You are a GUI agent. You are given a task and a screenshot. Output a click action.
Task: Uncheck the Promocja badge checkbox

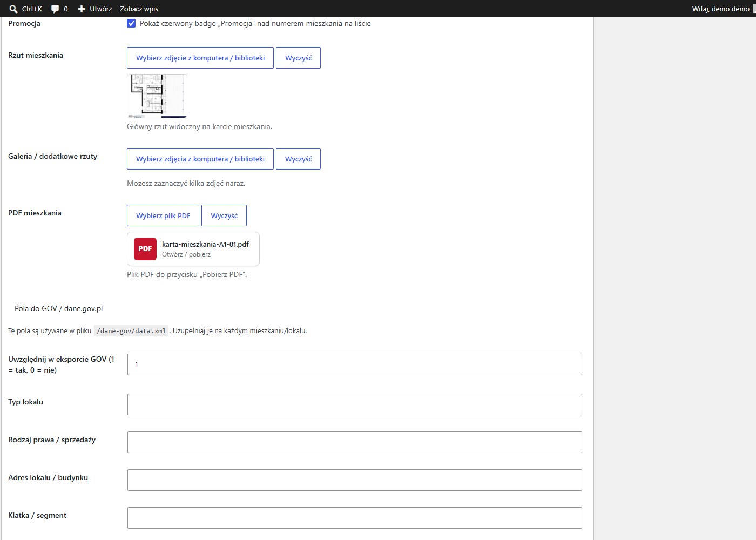coord(131,23)
